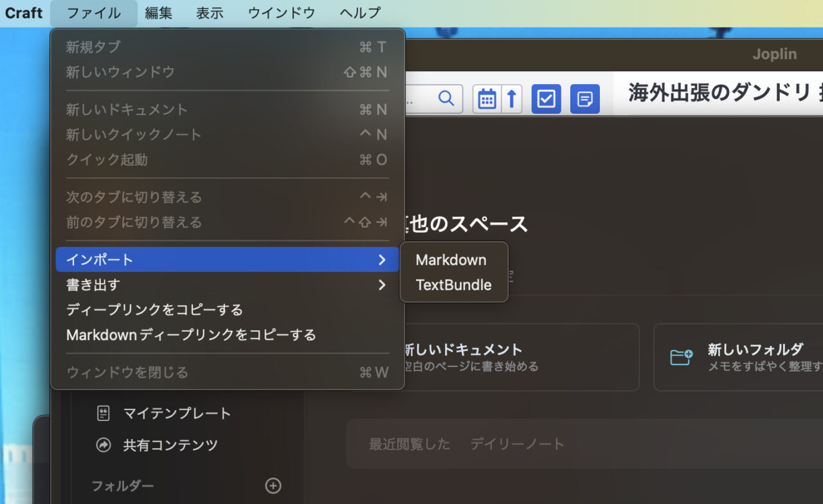Choose Markdownディープリンクをコピーする from menu

(191, 335)
